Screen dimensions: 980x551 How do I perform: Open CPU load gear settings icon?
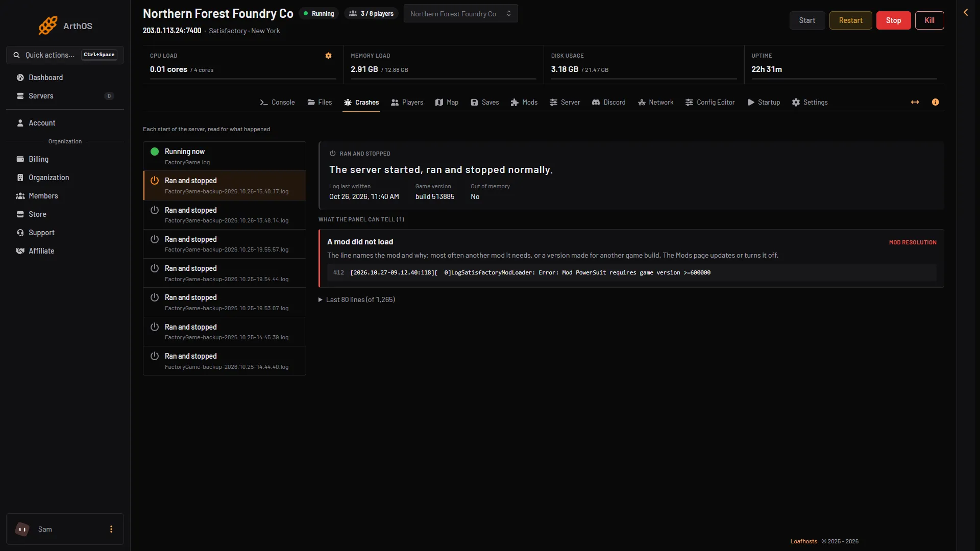329,56
